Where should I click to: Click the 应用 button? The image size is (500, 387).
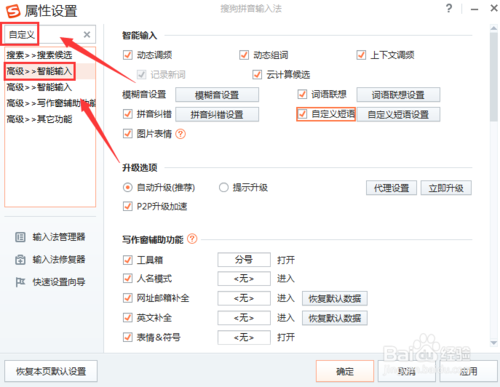tap(469, 371)
